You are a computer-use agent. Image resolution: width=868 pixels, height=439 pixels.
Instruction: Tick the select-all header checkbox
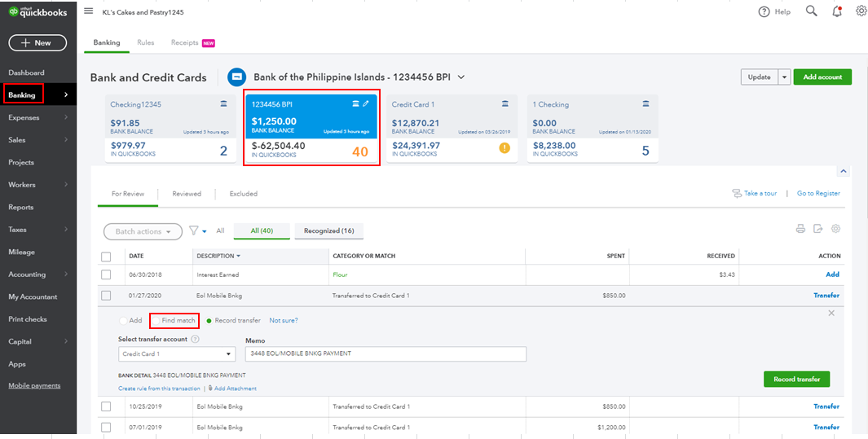coord(106,257)
